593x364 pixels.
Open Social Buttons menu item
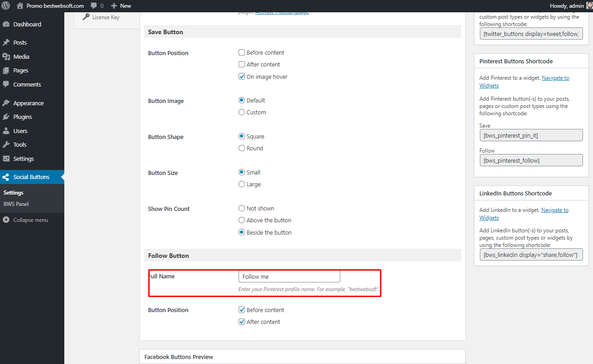point(32,177)
